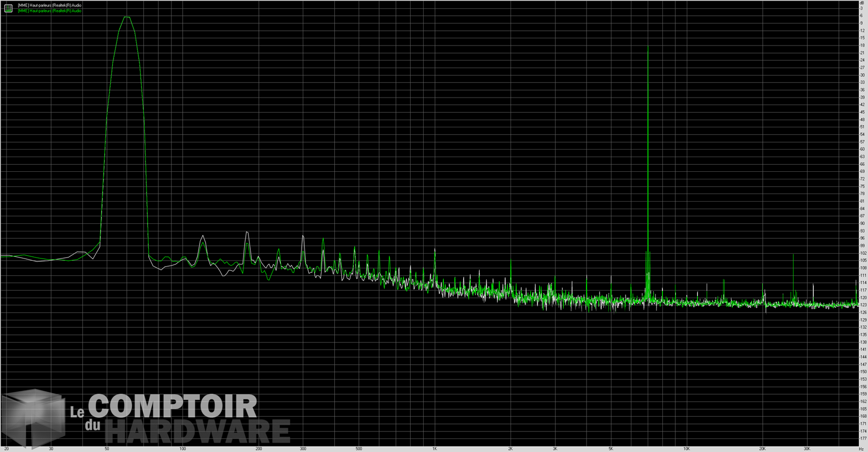The image size is (868, 452).
Task: Click the -120 dB label on the level axis
Action: click(x=862, y=298)
